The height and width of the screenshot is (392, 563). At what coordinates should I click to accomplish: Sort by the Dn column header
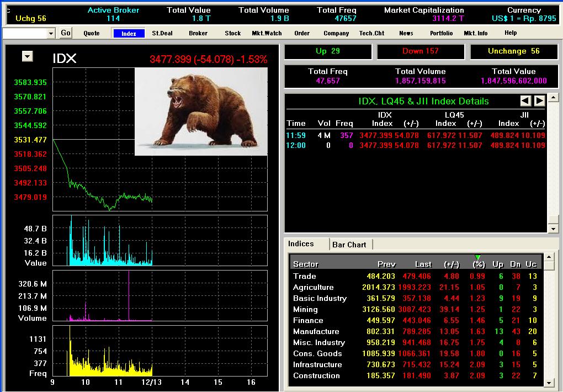[x=515, y=264]
